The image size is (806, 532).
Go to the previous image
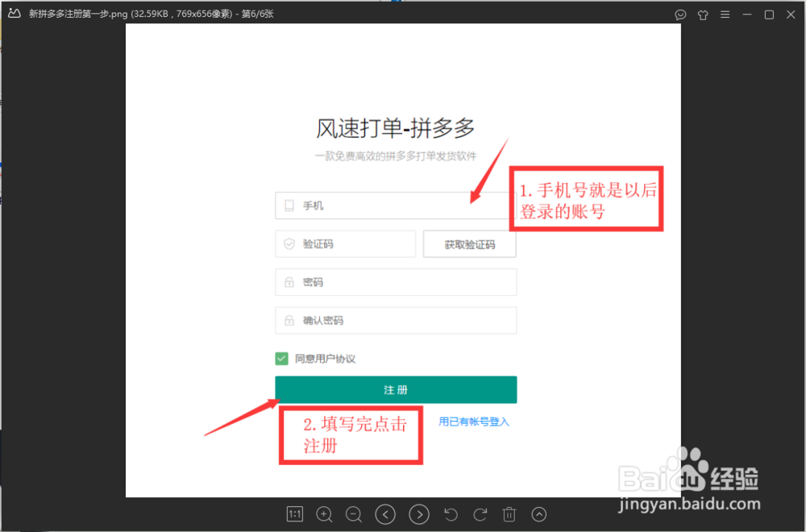click(x=385, y=514)
